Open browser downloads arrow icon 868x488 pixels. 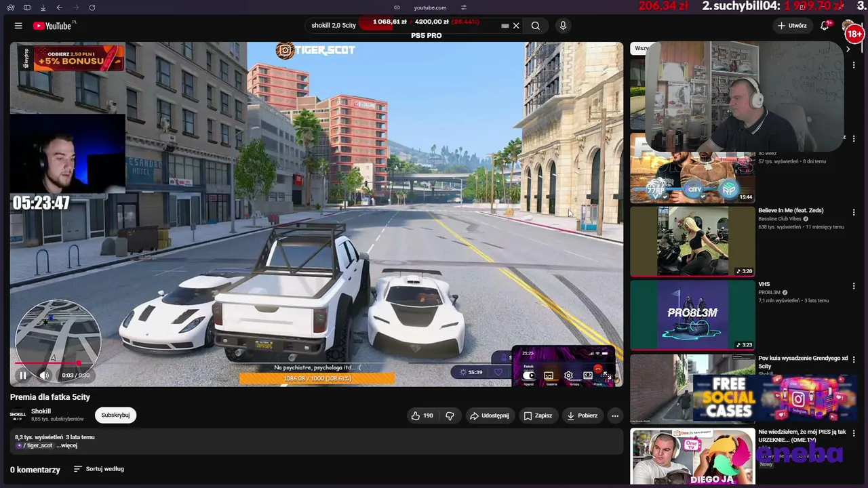(x=43, y=7)
